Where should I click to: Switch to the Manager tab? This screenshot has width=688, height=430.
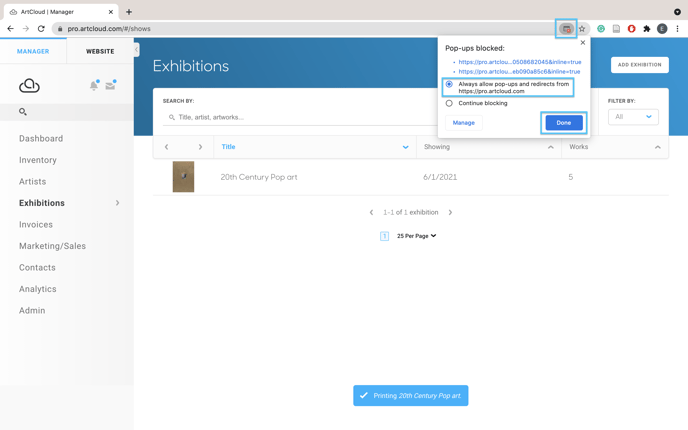[33, 51]
